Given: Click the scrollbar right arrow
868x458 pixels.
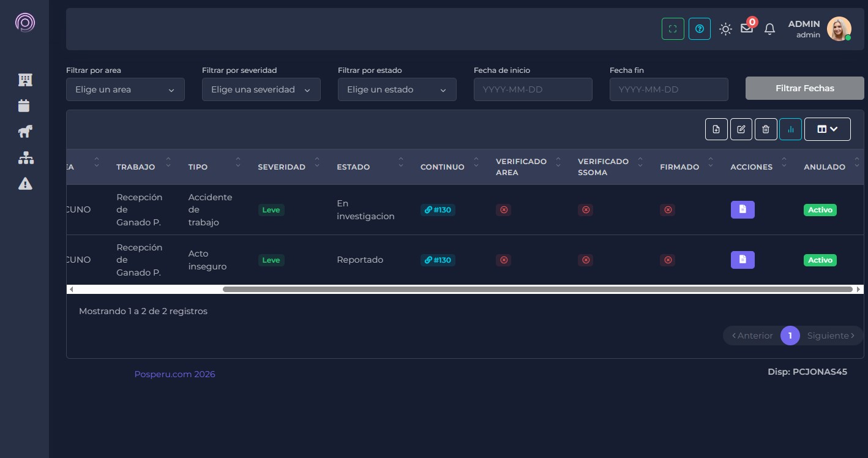Looking at the screenshot, I should coord(859,289).
